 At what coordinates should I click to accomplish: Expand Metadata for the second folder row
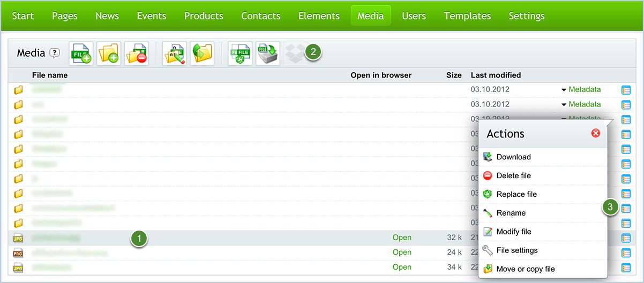point(581,104)
